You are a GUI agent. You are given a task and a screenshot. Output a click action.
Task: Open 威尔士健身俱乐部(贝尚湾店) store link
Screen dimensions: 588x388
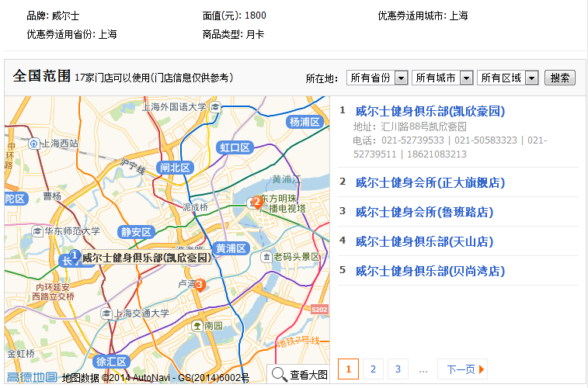430,271
